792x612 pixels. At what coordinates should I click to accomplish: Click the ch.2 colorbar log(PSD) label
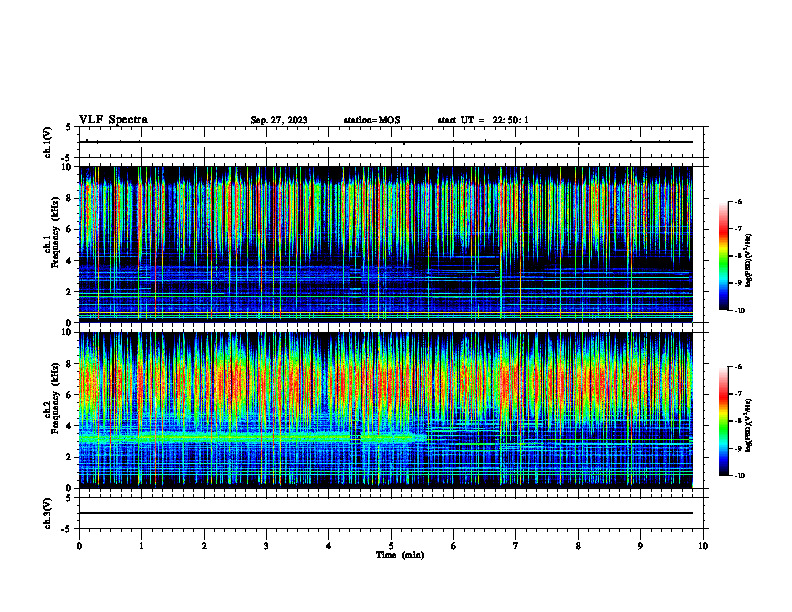[x=749, y=425]
